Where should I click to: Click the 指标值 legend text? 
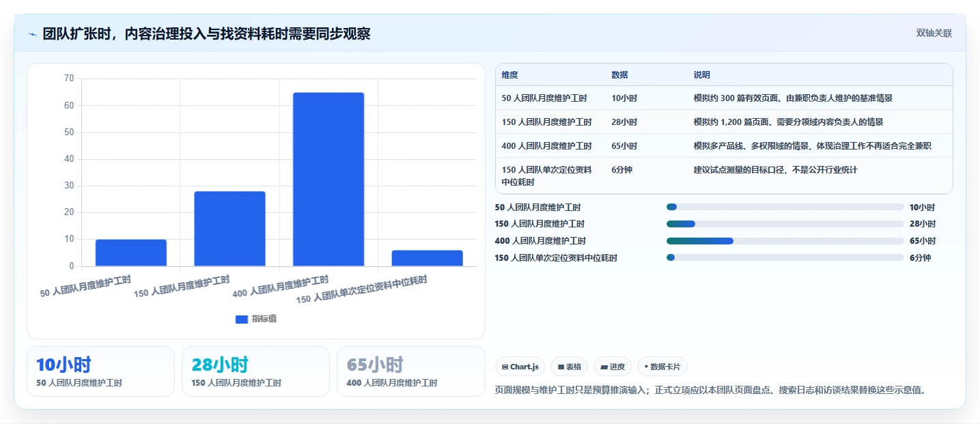tap(264, 319)
